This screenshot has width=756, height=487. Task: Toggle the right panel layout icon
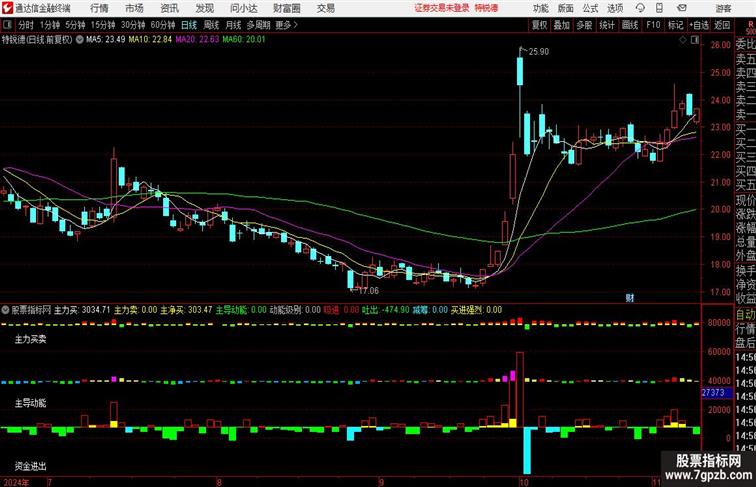695,40
